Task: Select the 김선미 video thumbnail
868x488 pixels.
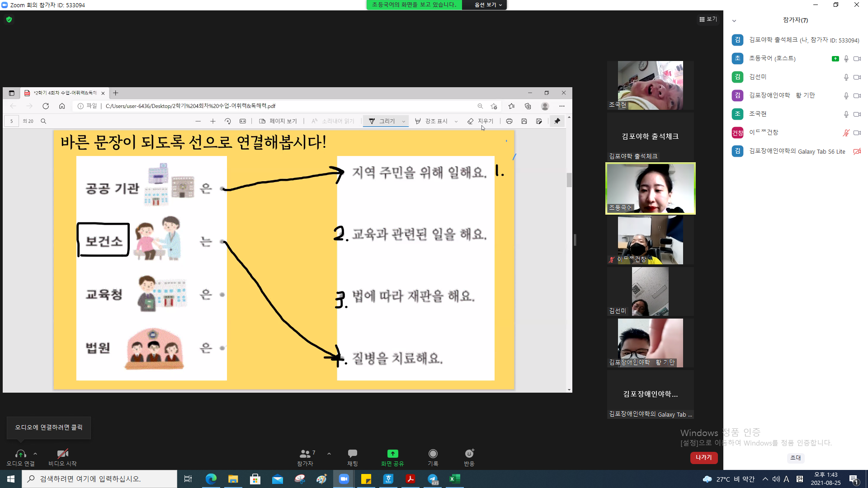Action: 650,291
